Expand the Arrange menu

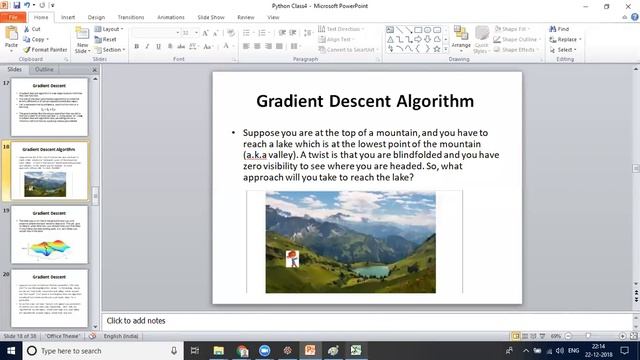[461, 39]
